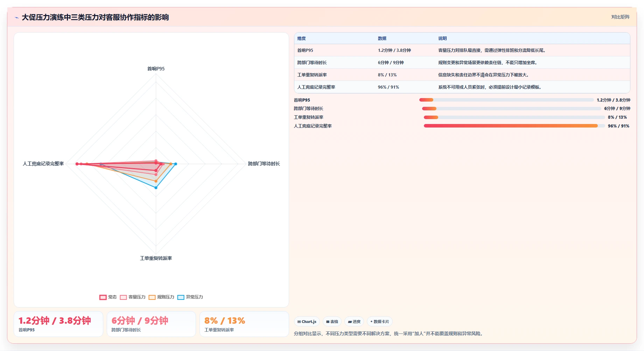The image size is (644, 351).
Task: Click the 1.2分钟 / 3.8分钟 table data cell
Action: (x=405, y=50)
